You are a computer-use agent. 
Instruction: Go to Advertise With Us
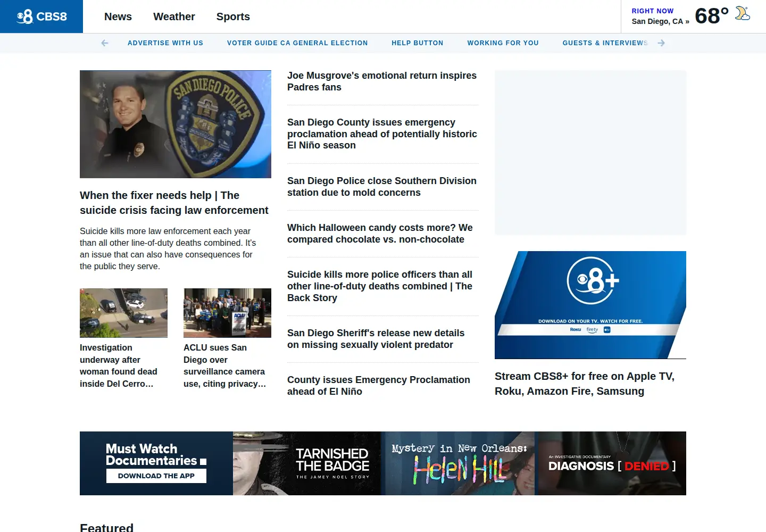(165, 43)
